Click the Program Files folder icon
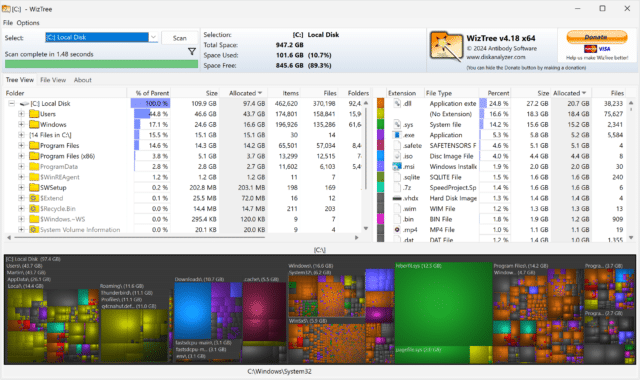 point(34,146)
